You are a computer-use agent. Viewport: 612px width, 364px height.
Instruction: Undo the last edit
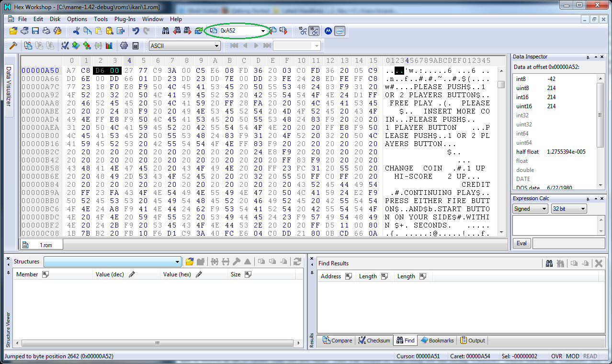pos(136,31)
